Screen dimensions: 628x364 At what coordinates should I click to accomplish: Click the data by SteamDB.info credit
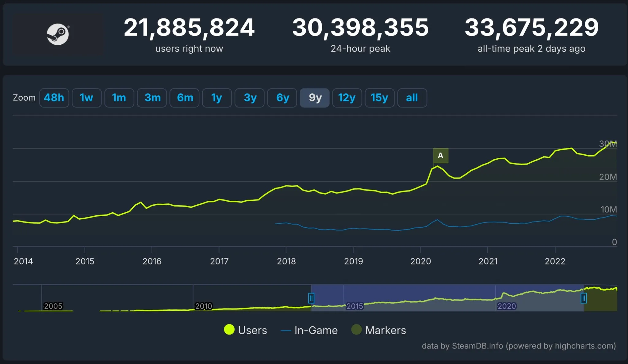coord(519,346)
